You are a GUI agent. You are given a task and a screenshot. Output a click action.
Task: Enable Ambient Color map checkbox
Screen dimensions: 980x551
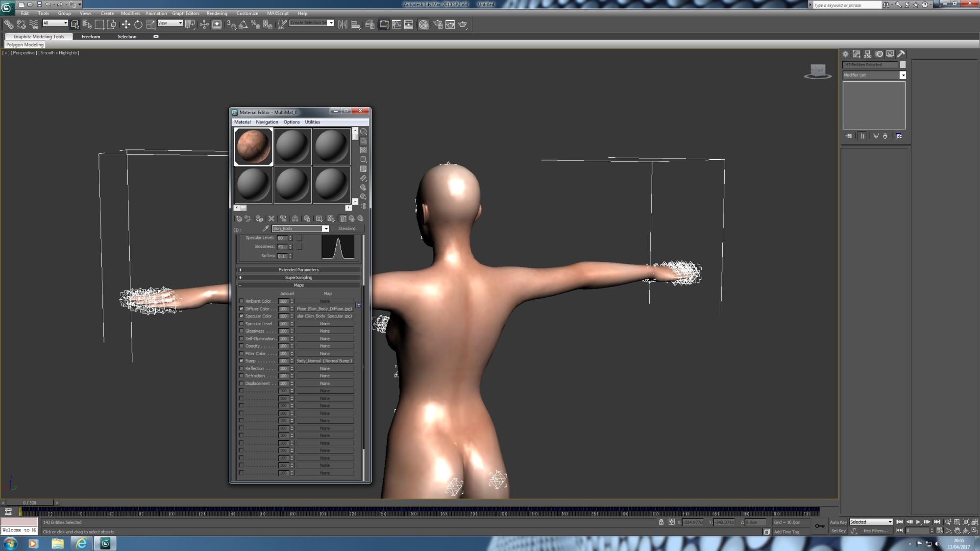click(x=241, y=301)
